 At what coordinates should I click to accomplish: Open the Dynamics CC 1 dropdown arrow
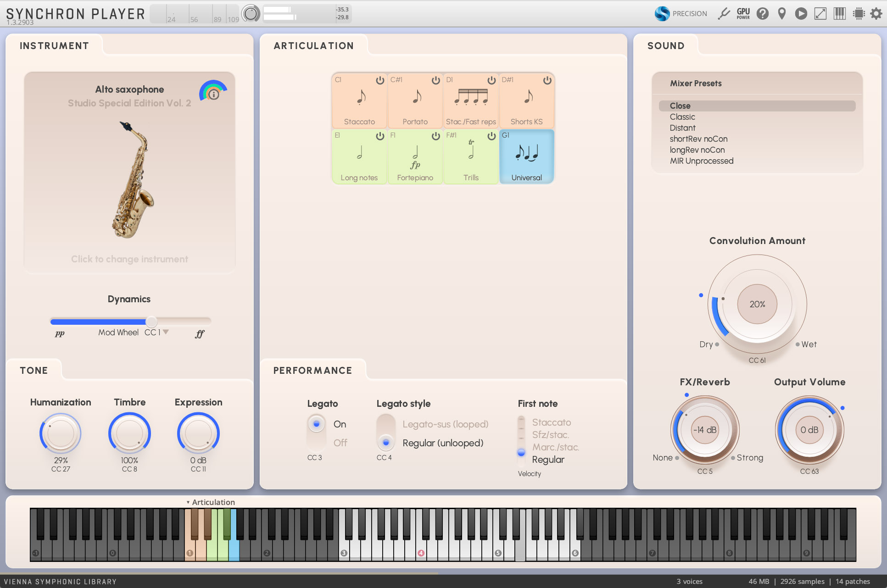point(166,332)
